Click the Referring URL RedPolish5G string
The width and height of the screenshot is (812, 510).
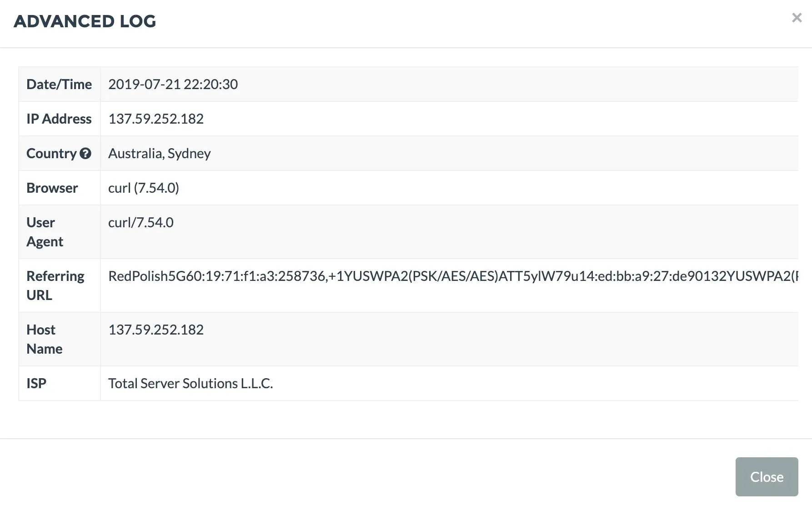pyautogui.click(x=453, y=276)
